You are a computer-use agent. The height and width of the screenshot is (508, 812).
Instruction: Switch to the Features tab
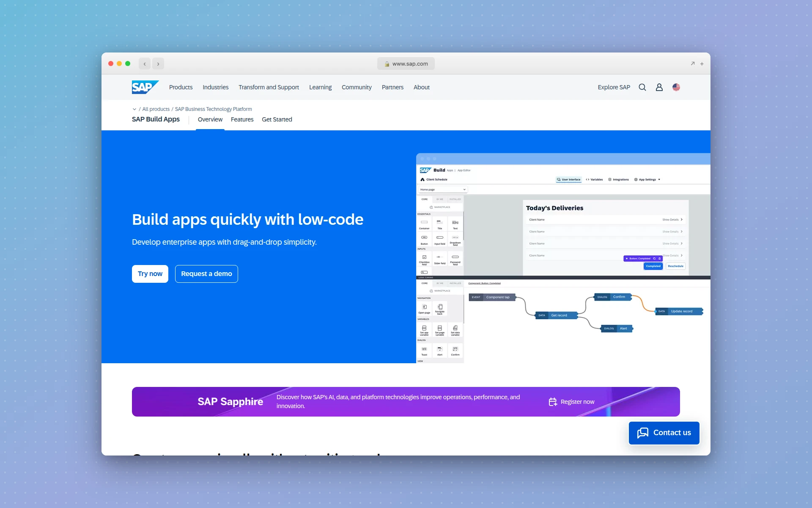242,119
